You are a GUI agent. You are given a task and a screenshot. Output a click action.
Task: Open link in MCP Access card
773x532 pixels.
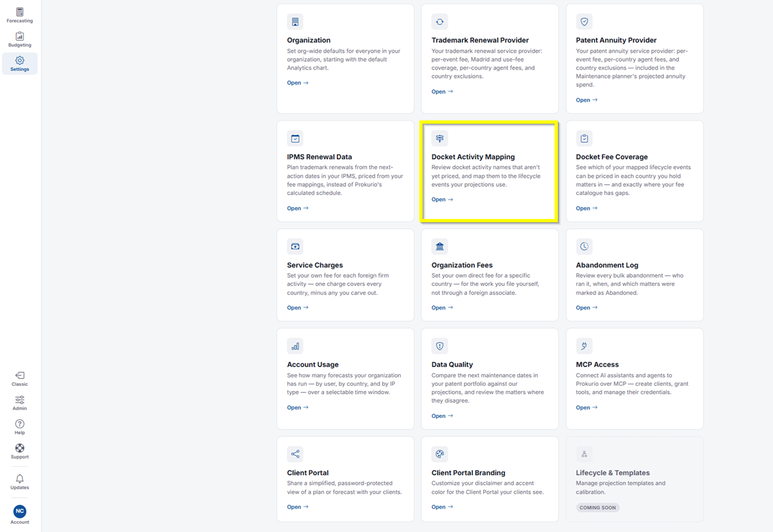(x=587, y=408)
